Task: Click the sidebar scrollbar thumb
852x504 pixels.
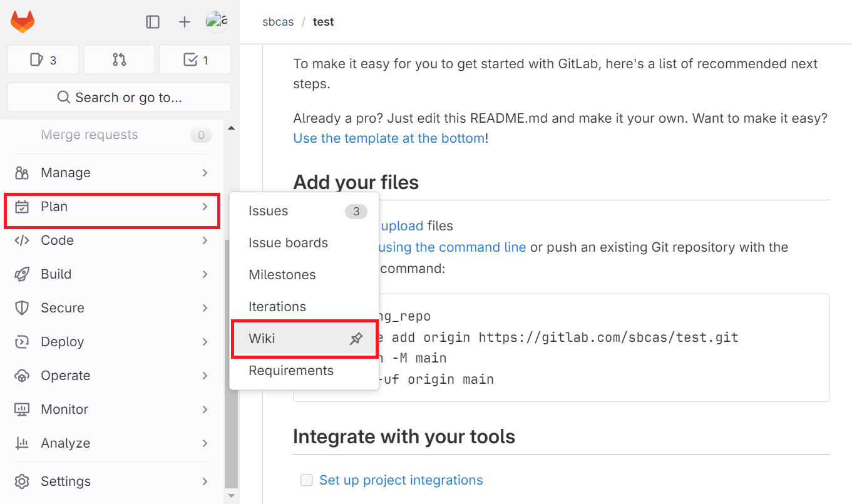Action: (231, 363)
